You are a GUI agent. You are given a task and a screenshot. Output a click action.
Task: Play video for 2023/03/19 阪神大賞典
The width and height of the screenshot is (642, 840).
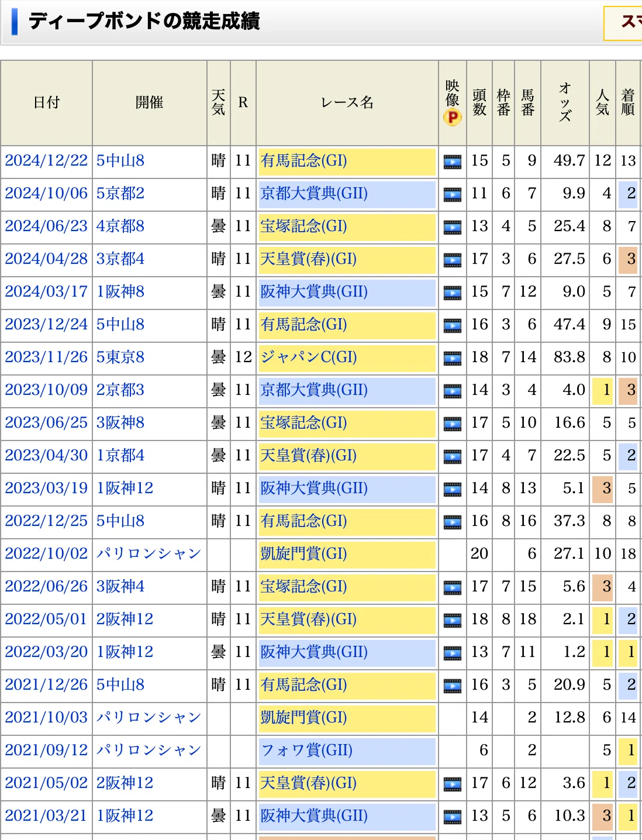[452, 489]
